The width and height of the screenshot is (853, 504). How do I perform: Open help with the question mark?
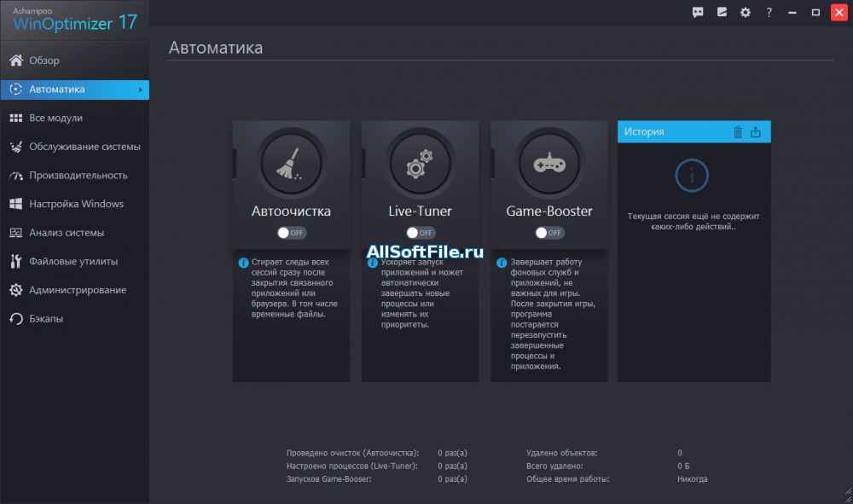tap(769, 12)
